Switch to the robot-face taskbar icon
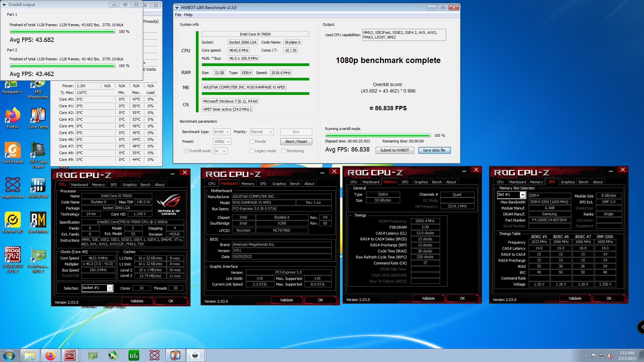The height and width of the screenshot is (362, 644). click(x=195, y=355)
